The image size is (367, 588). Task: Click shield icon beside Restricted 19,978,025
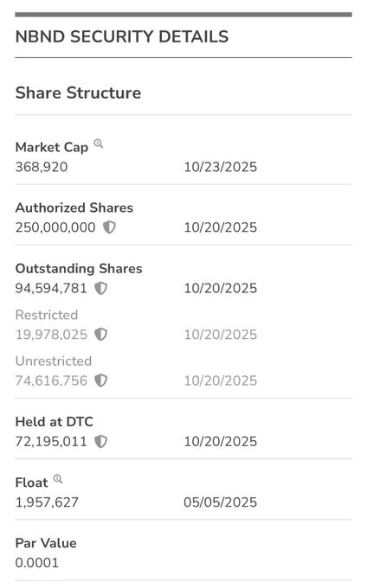[x=100, y=334]
